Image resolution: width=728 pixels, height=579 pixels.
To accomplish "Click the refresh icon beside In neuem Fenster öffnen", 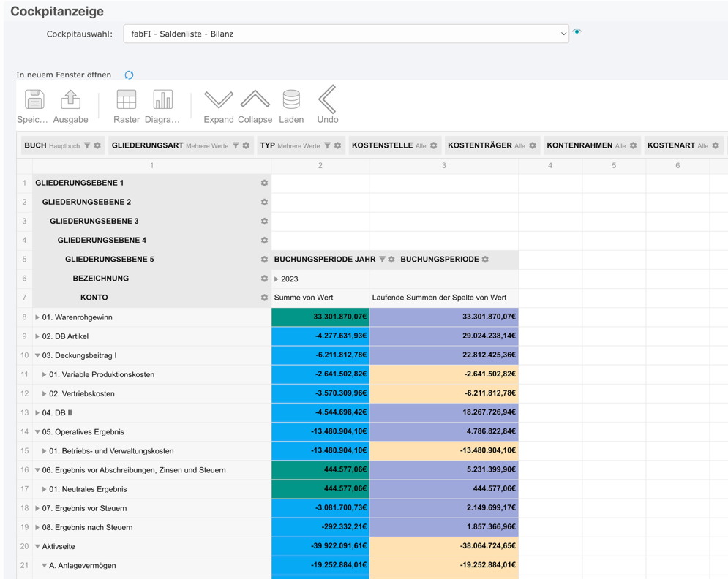I will point(129,75).
